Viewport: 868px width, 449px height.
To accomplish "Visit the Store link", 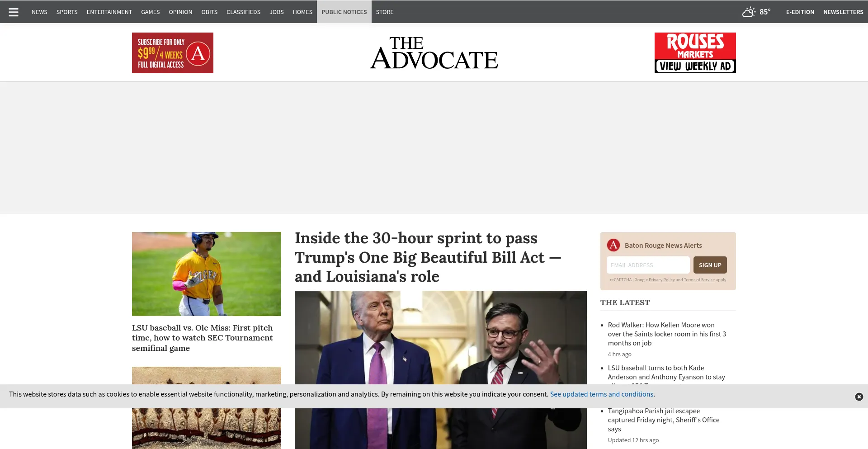I will pyautogui.click(x=385, y=12).
